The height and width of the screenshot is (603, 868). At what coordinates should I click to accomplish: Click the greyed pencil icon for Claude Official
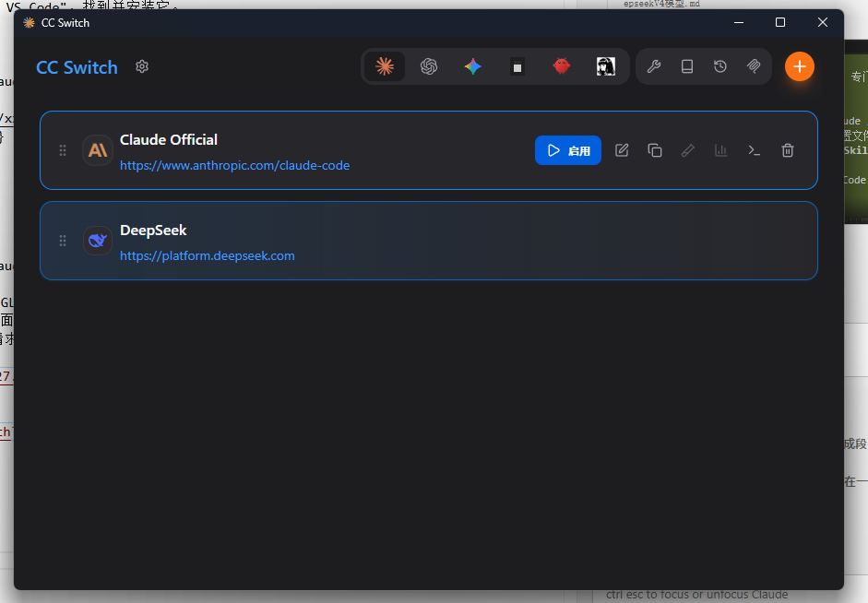688,150
